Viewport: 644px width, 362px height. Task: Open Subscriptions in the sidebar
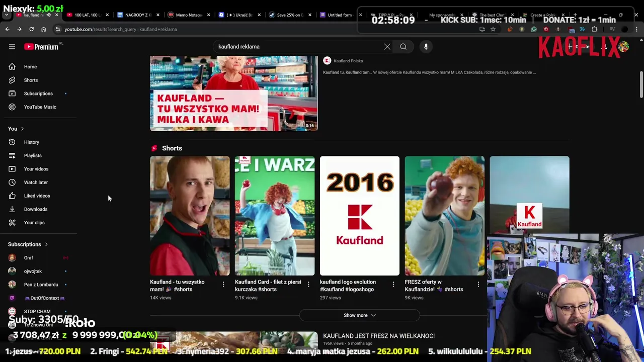click(38, 94)
